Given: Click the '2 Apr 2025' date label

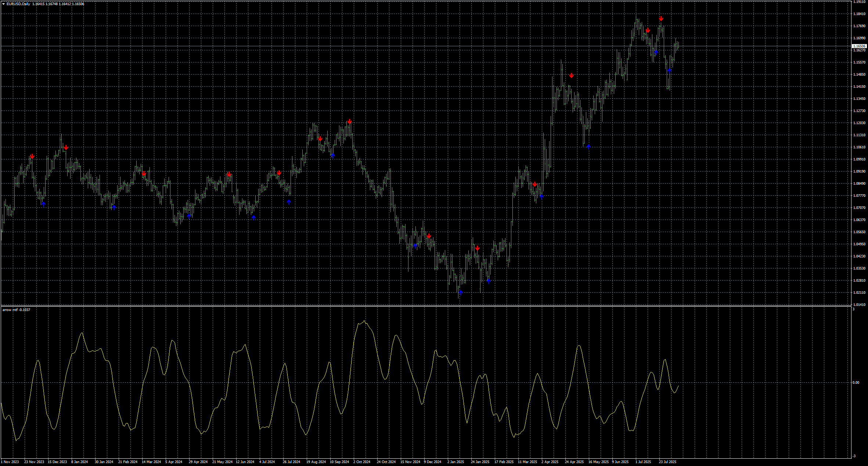Looking at the screenshot, I should 550,462.
